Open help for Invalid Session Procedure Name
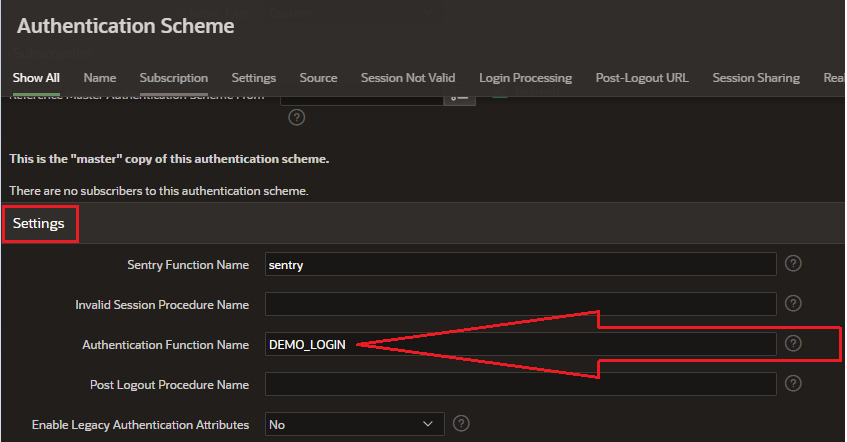Screen dimensions: 847x442 [x=793, y=304]
